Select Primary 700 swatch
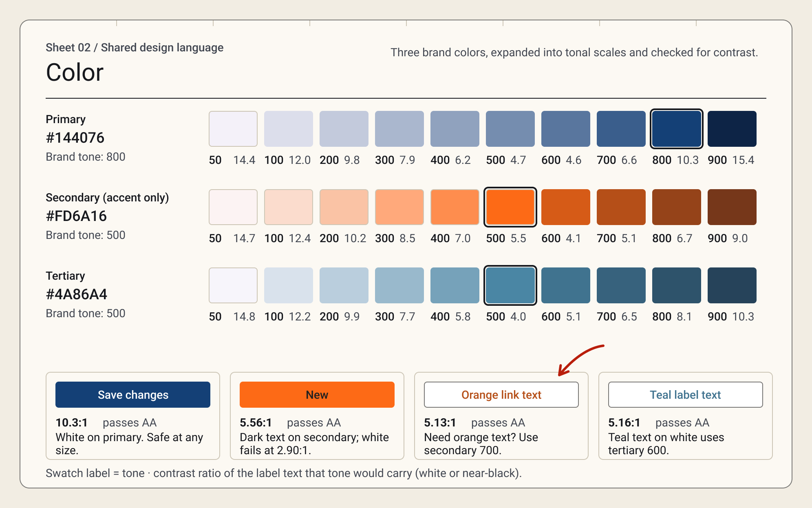The height and width of the screenshot is (508, 812). (x=621, y=129)
